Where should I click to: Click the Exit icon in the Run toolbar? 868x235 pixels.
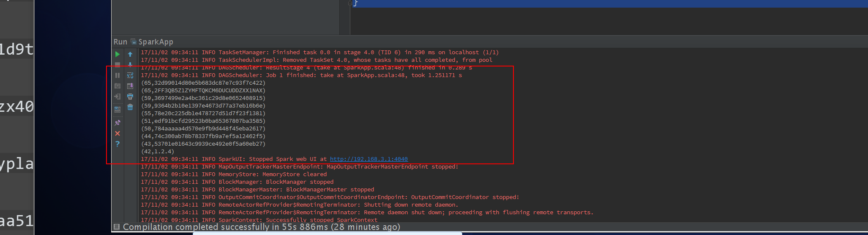click(x=117, y=97)
